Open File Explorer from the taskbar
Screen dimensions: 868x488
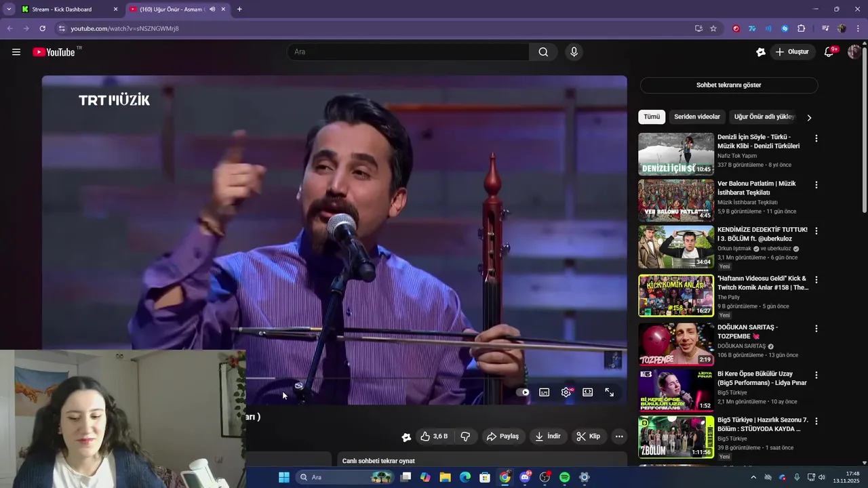(x=445, y=477)
